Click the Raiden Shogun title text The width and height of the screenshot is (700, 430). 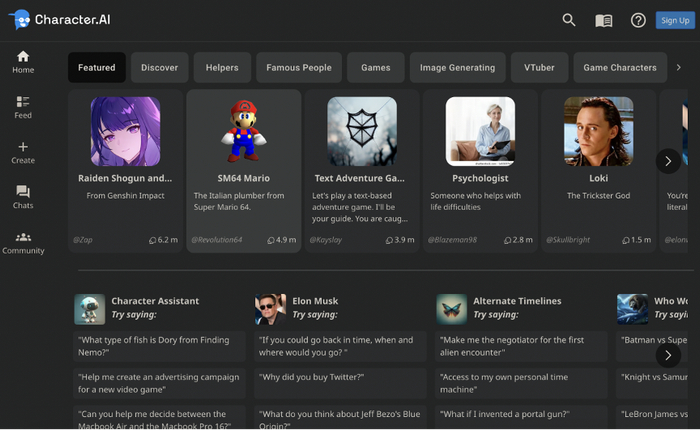125,178
